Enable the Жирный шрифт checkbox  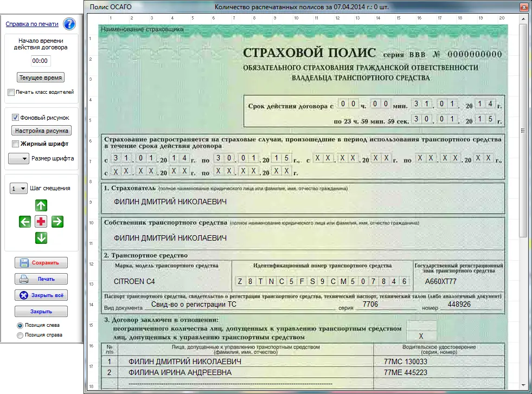pos(15,143)
